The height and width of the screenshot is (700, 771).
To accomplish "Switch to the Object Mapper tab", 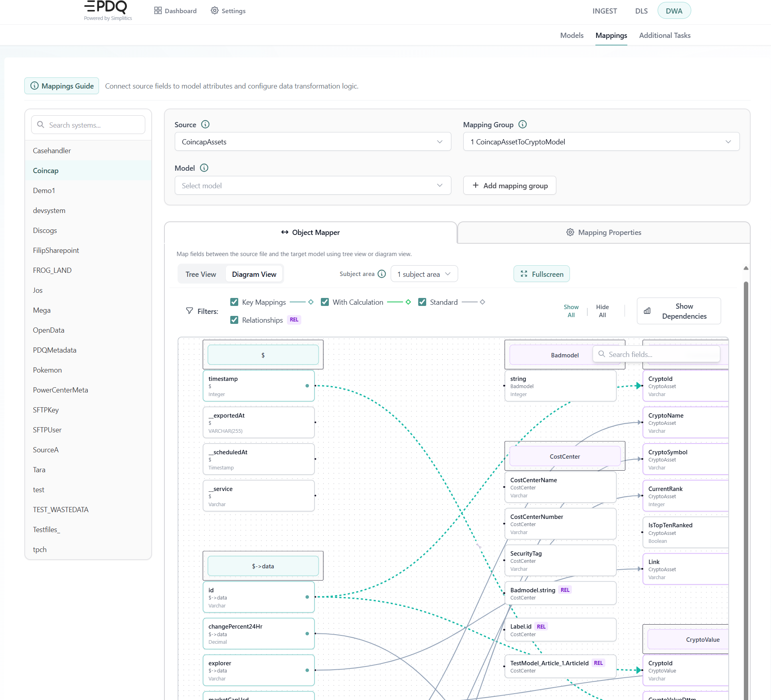I will click(x=310, y=232).
